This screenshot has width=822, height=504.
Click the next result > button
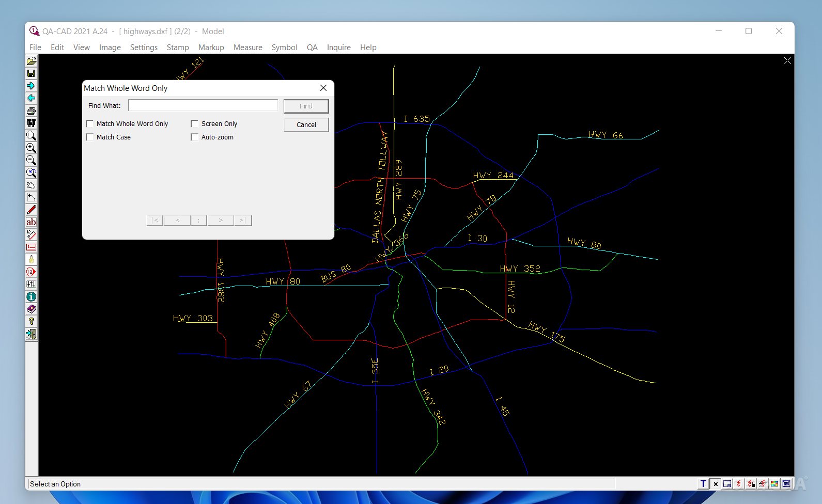tap(221, 220)
